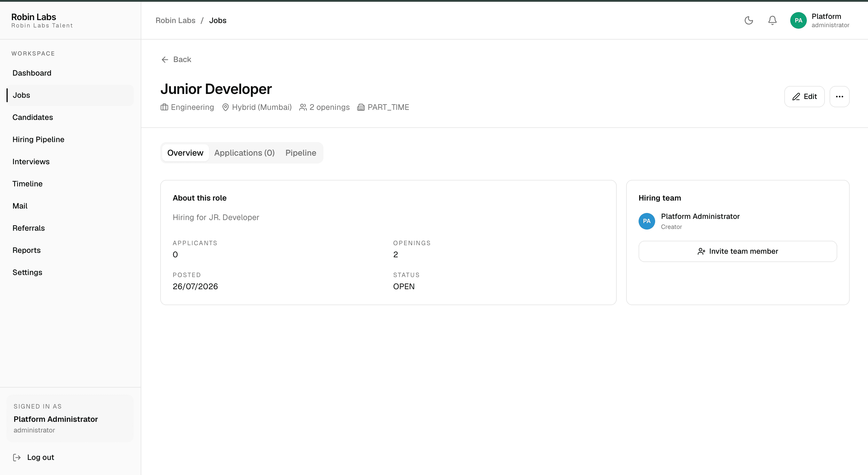The height and width of the screenshot is (475, 868).
Task: Click Robin Labs logo title
Action: click(34, 17)
